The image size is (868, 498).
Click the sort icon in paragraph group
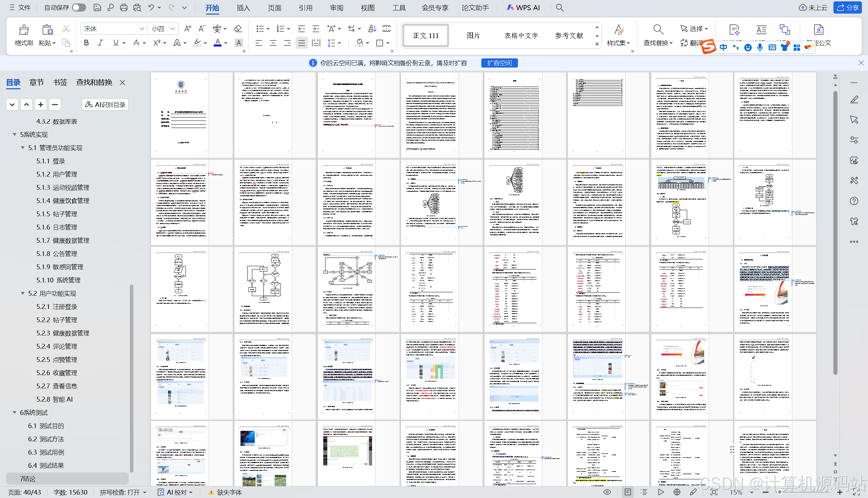[372, 29]
